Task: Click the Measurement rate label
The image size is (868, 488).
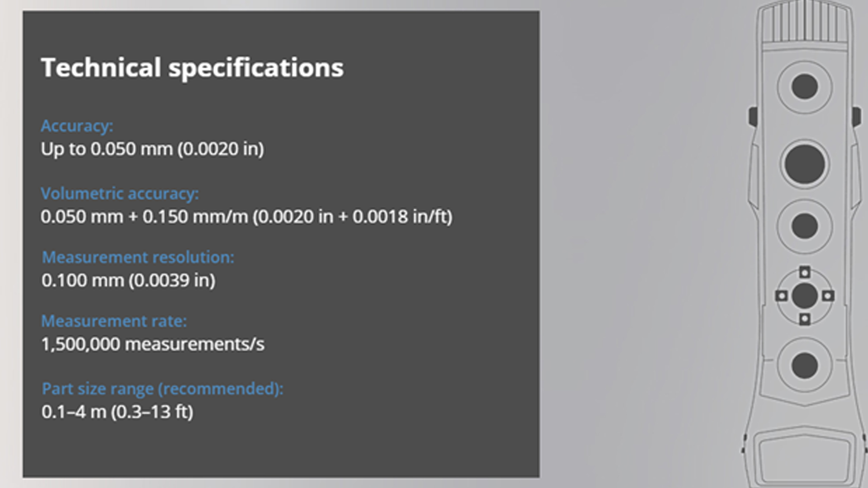Action: click(114, 321)
